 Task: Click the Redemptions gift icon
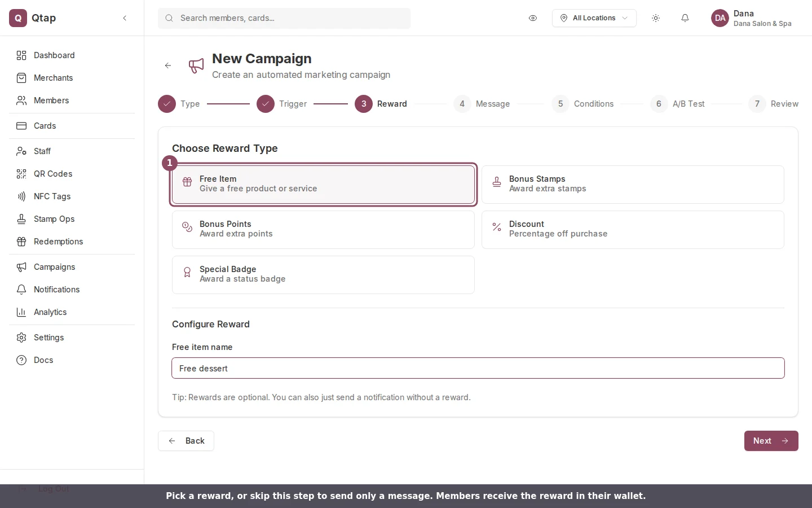(x=21, y=242)
